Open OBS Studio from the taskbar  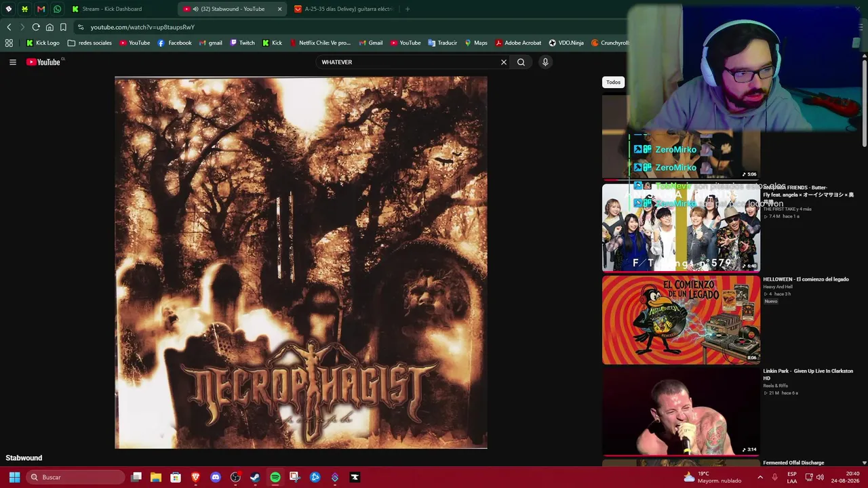coord(235,477)
